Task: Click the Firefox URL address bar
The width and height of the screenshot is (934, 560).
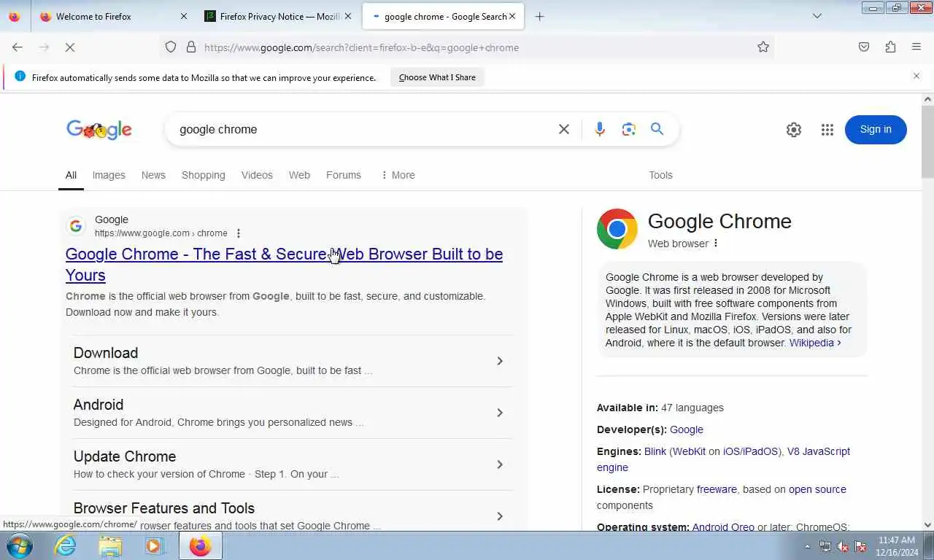Action: pyautogui.click(x=467, y=47)
